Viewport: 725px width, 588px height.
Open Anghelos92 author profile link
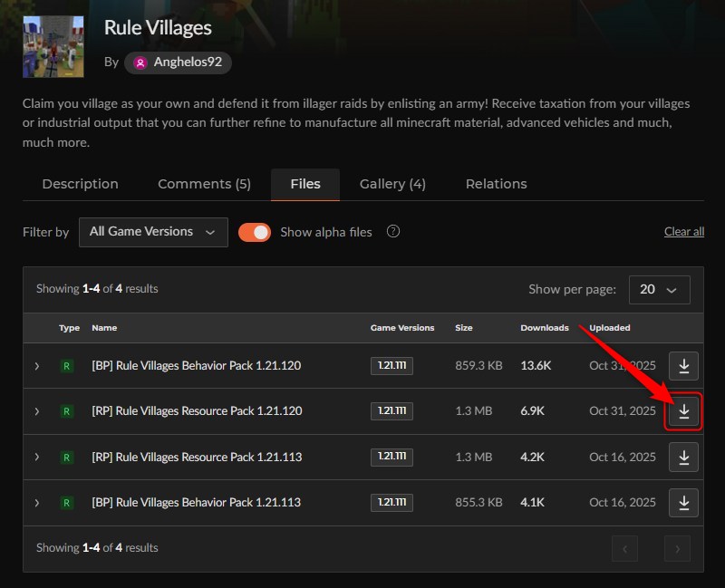[178, 63]
